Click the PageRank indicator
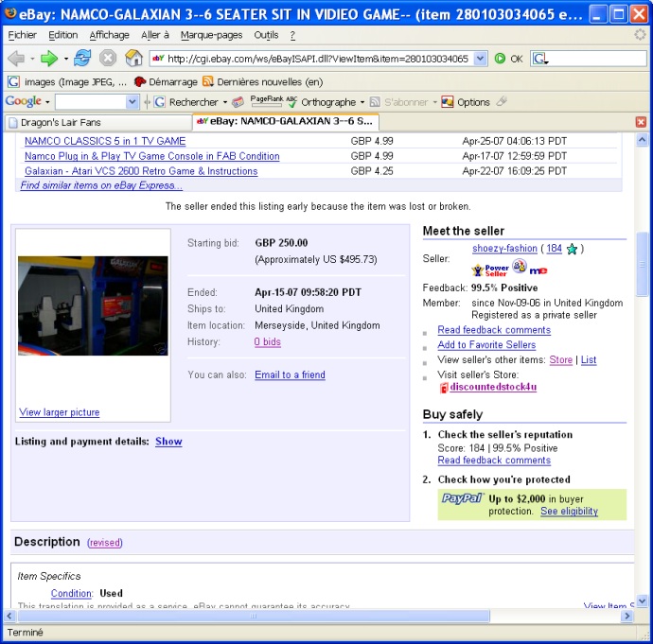Screen dimensions: 653x644 (267, 100)
